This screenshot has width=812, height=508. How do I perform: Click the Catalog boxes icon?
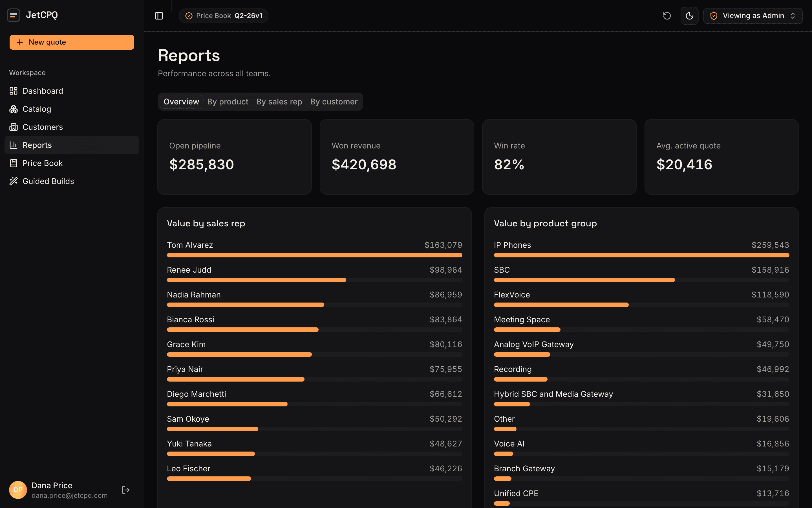pos(14,109)
